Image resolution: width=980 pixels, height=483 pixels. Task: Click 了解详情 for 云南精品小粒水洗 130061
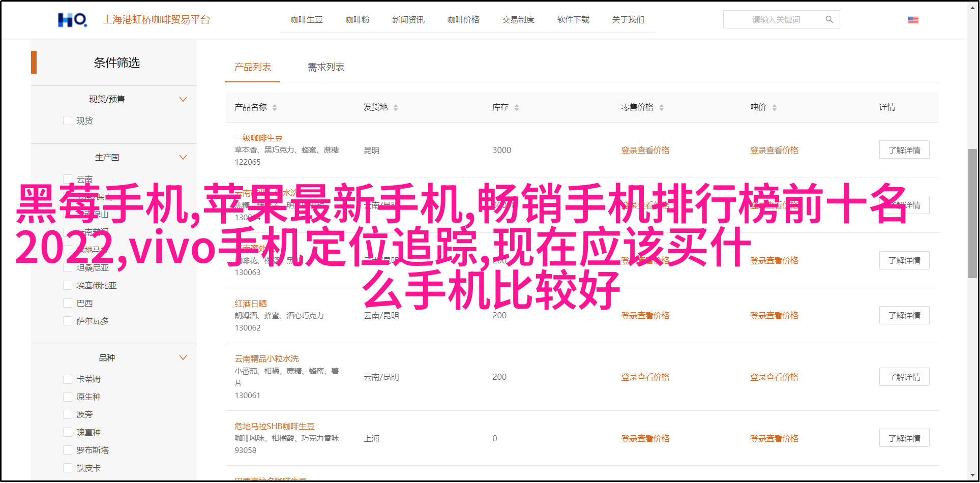[x=904, y=377]
